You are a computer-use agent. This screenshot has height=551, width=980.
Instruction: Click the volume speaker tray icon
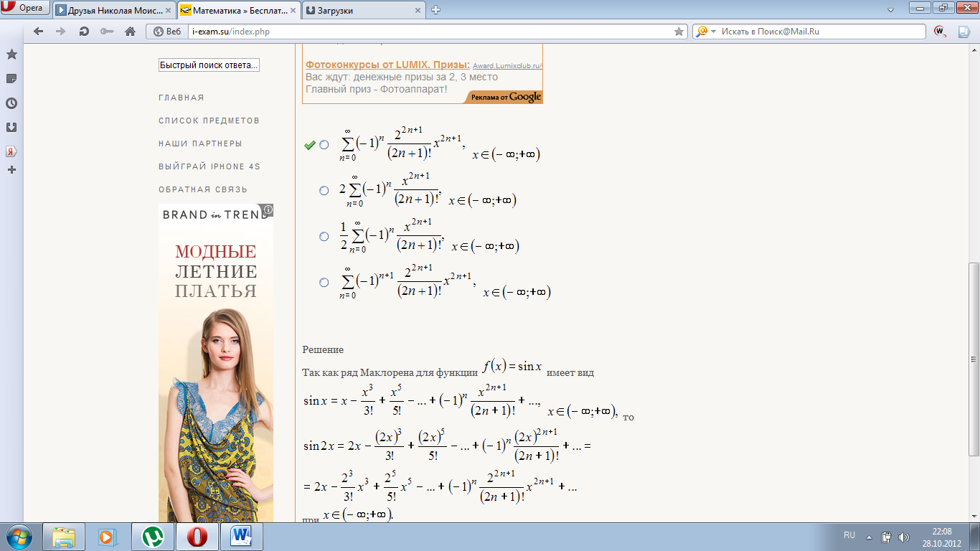pyautogui.click(x=904, y=537)
